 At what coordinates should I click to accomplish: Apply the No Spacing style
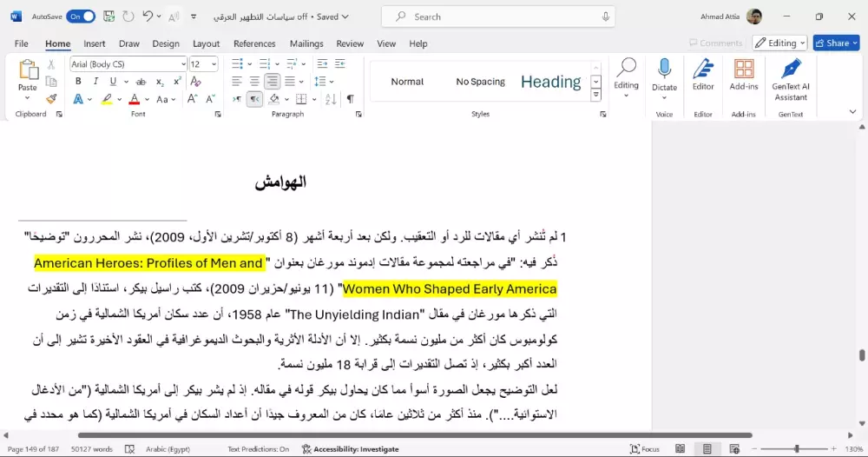[x=481, y=82]
